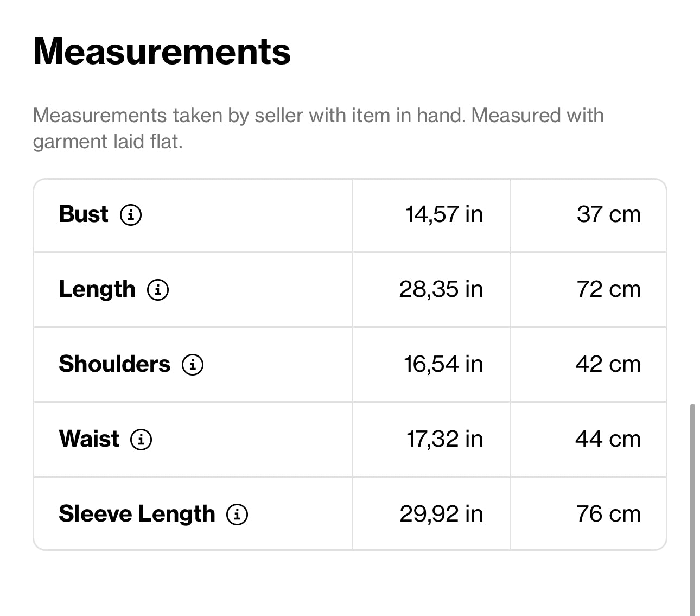Viewport: 700px width, 616px height.
Task: Click the 28,35 in length value
Action: tap(441, 289)
